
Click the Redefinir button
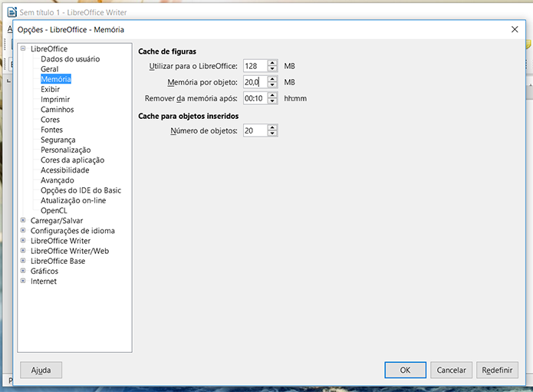497,370
